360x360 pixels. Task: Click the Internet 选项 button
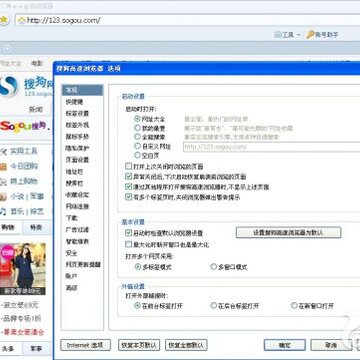85,345
